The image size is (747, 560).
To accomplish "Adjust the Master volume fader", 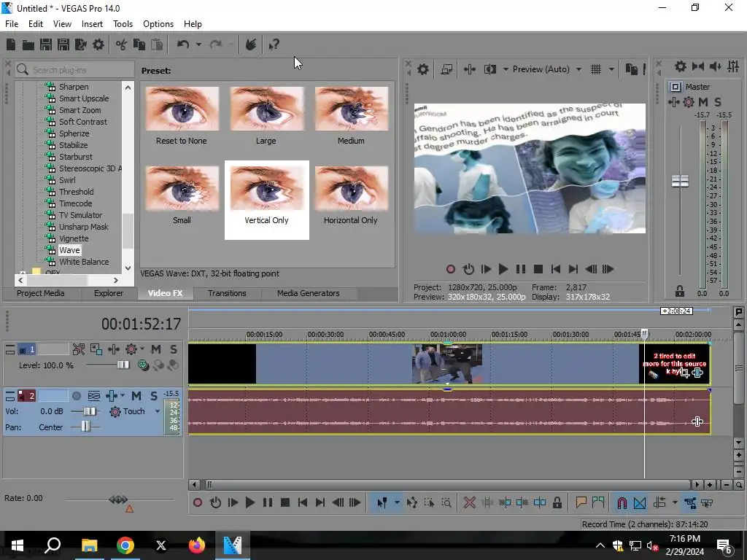I will (681, 181).
